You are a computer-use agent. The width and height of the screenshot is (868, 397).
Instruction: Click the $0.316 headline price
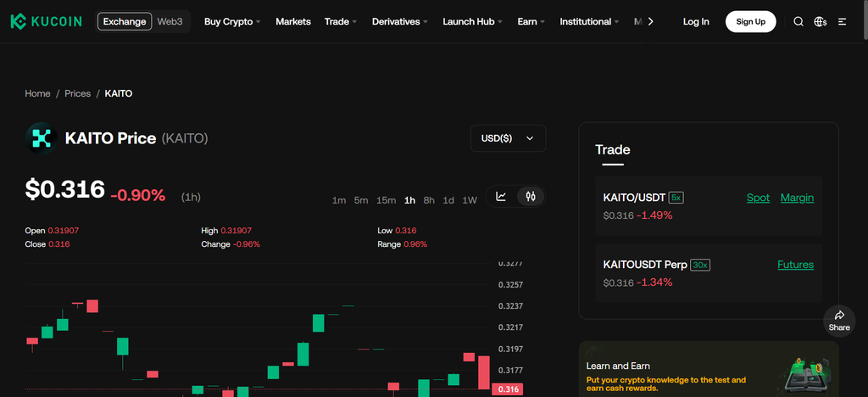click(64, 189)
